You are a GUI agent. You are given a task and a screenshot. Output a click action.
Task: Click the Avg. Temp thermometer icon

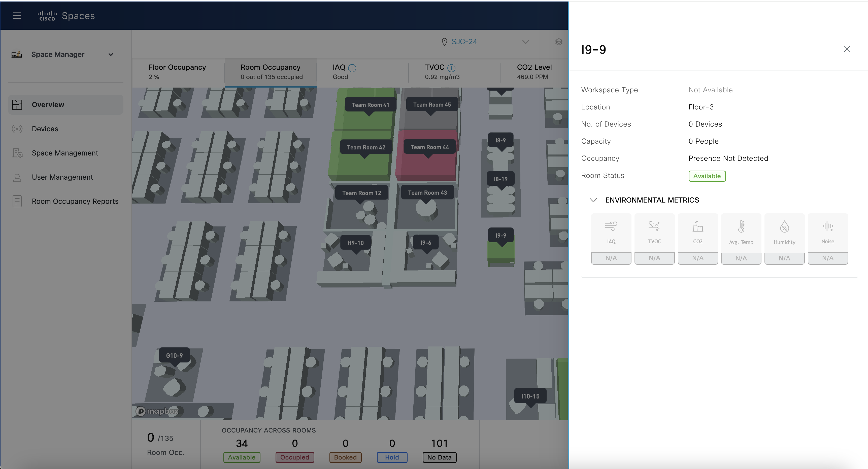pos(741,227)
